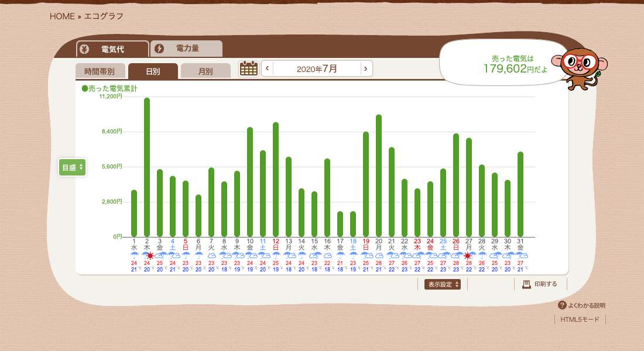The height and width of the screenshot is (351, 644).
Task: Click the sun weather icon for July 2
Action: click(x=150, y=256)
